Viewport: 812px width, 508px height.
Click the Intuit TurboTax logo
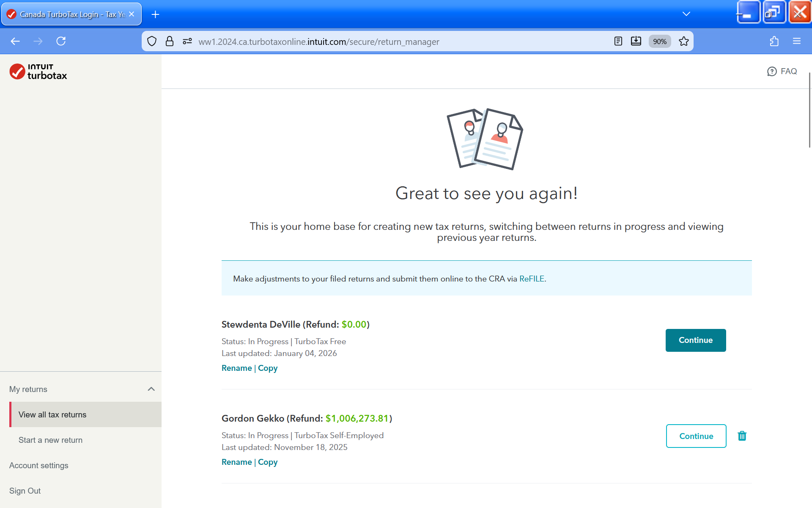point(38,72)
